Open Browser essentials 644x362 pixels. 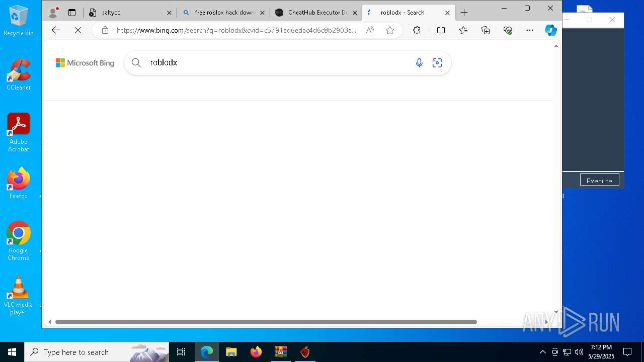[508, 30]
